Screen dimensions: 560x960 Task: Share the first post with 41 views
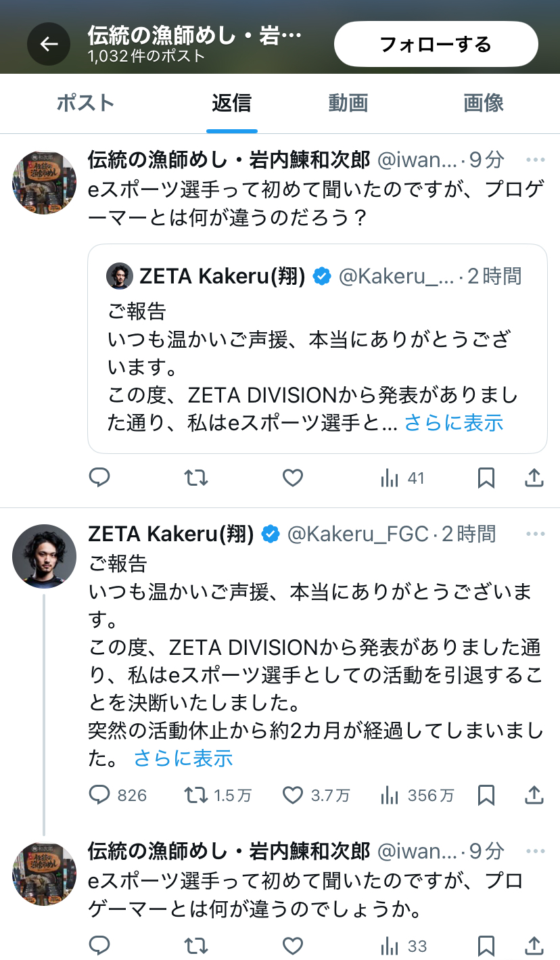[x=534, y=478]
